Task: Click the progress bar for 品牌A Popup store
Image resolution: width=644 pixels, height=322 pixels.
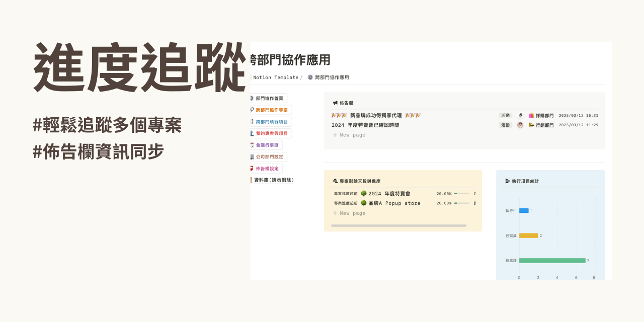Action: pos(460,203)
